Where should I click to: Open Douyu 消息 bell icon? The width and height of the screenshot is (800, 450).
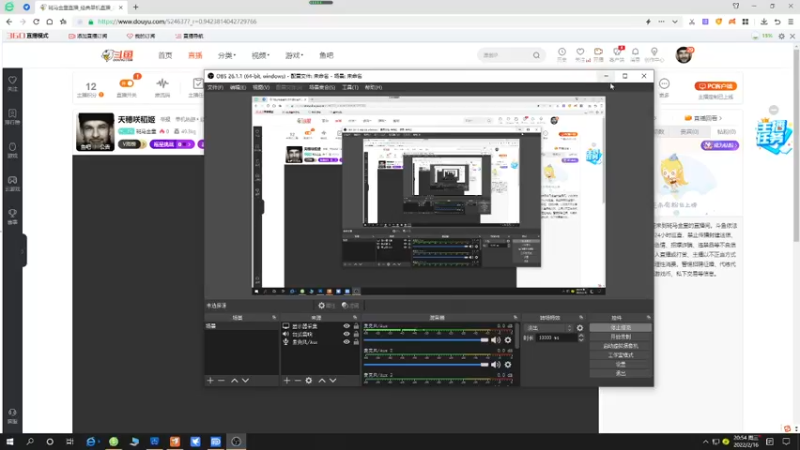[635, 54]
